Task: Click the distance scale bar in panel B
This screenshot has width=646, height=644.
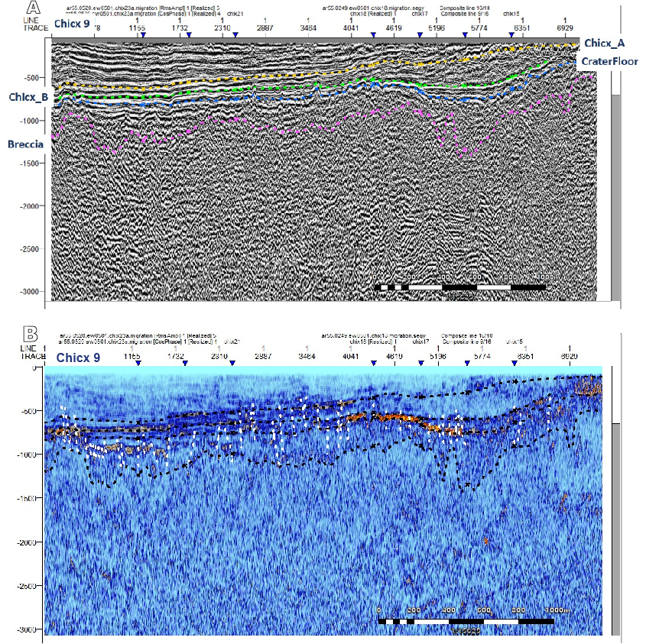Action: coord(466,620)
